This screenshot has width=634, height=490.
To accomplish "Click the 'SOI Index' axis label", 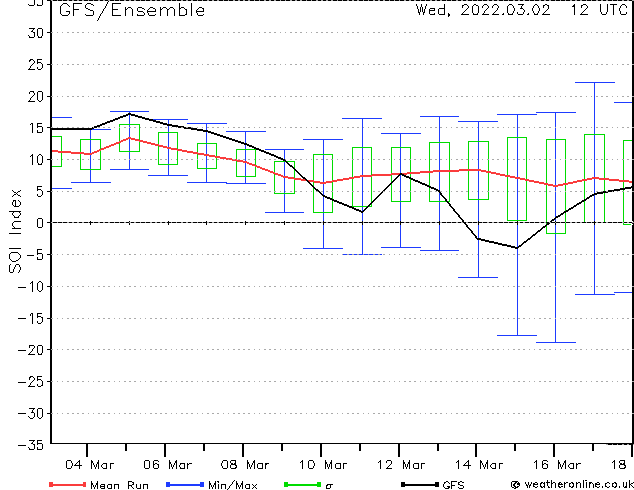I will coord(15,231).
